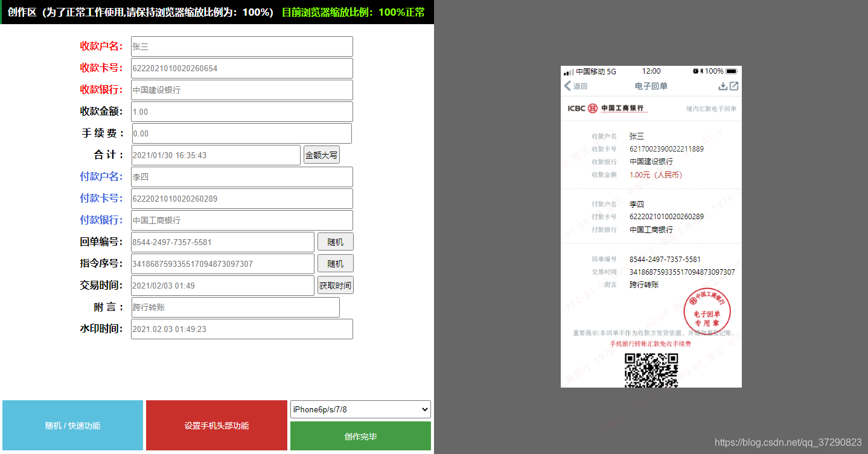This screenshot has height=454, width=868.
Task: Click 跨行转账 text in the receipt preview
Action: [644, 285]
